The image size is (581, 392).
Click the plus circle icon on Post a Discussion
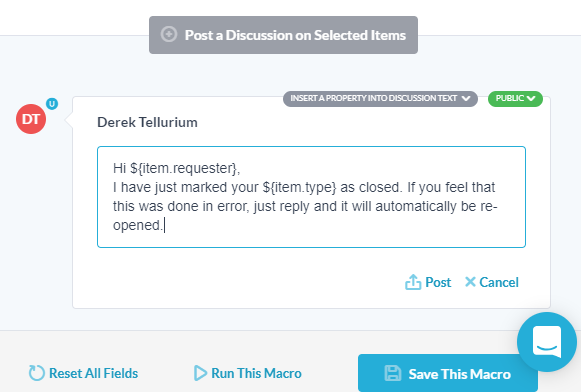[169, 34]
